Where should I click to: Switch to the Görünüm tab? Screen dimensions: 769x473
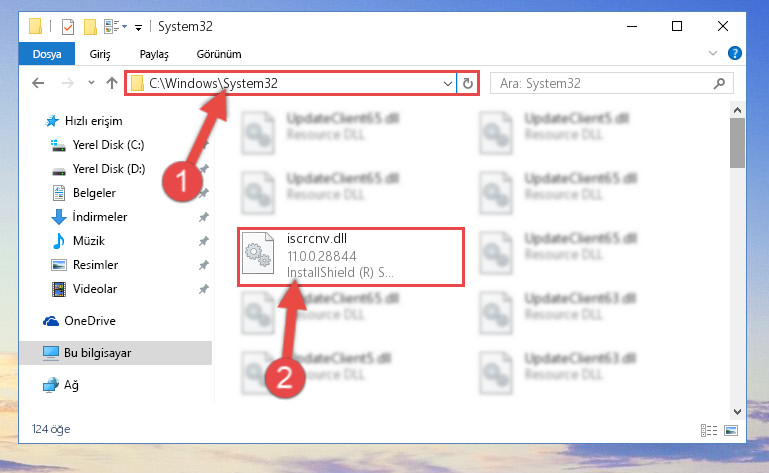coord(219,54)
